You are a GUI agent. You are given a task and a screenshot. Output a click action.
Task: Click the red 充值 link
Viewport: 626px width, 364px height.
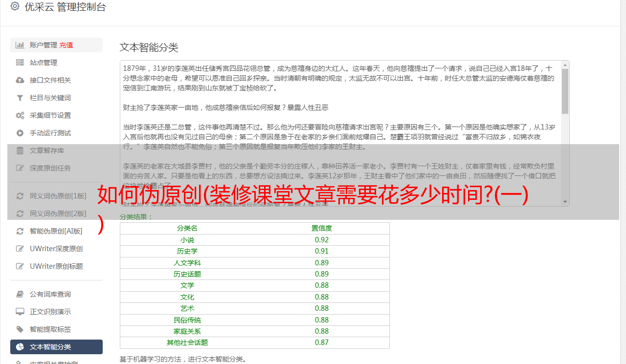pyautogui.click(x=67, y=45)
